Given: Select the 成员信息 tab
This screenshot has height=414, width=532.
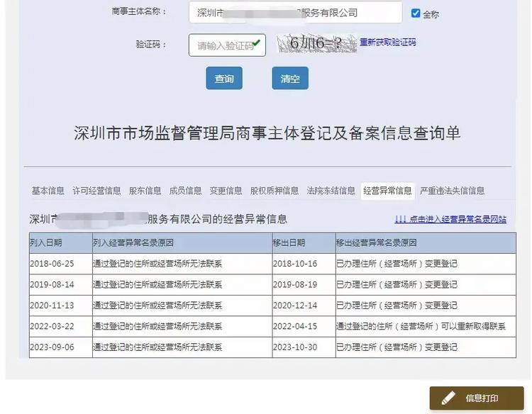Looking at the screenshot, I should pyautogui.click(x=185, y=191).
